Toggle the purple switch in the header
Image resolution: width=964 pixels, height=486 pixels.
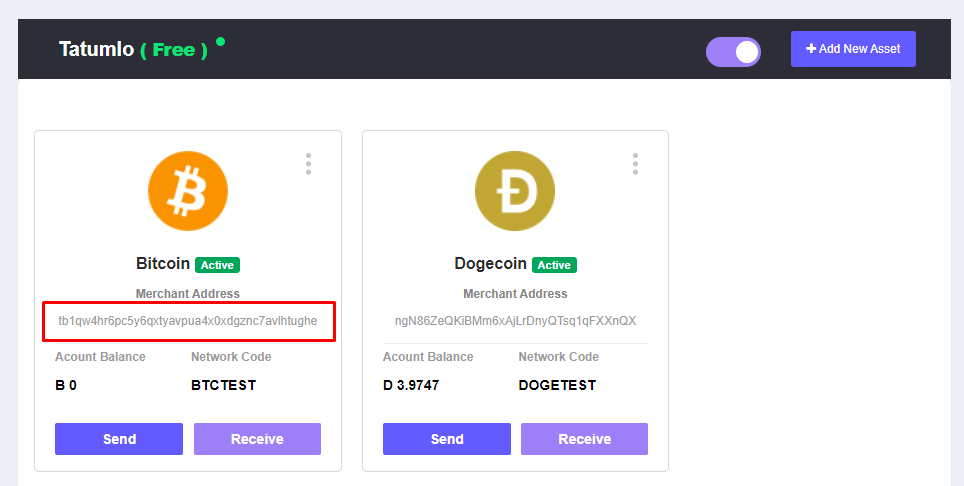tap(733, 52)
